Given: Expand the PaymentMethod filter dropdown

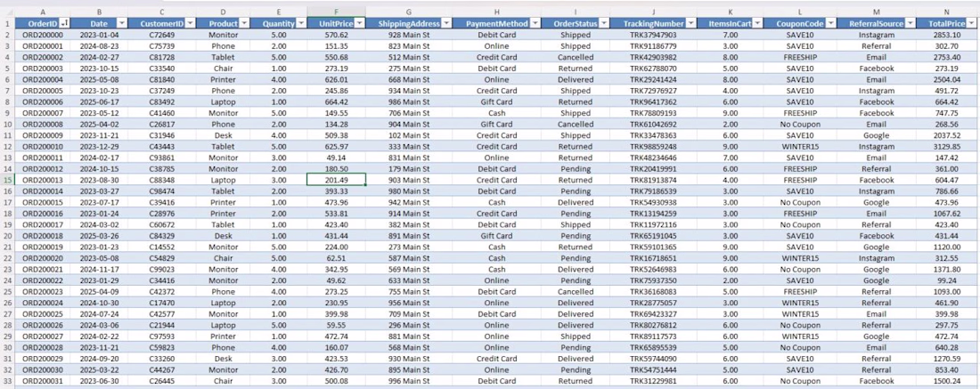Looking at the screenshot, I should (535, 24).
